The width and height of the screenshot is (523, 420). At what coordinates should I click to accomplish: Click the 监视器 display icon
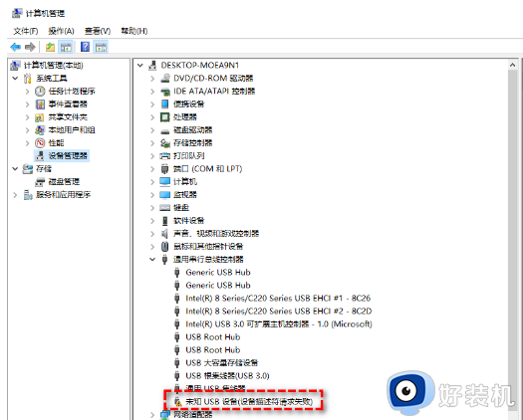165,195
